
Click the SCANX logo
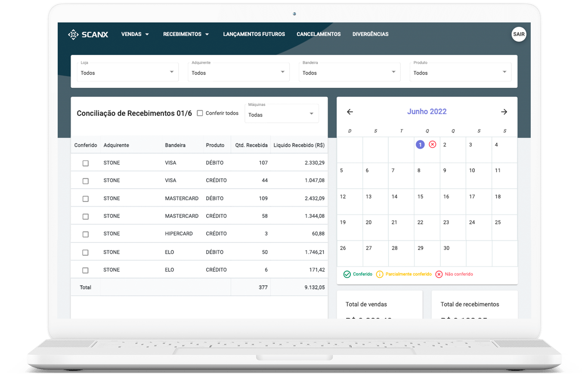pos(88,34)
